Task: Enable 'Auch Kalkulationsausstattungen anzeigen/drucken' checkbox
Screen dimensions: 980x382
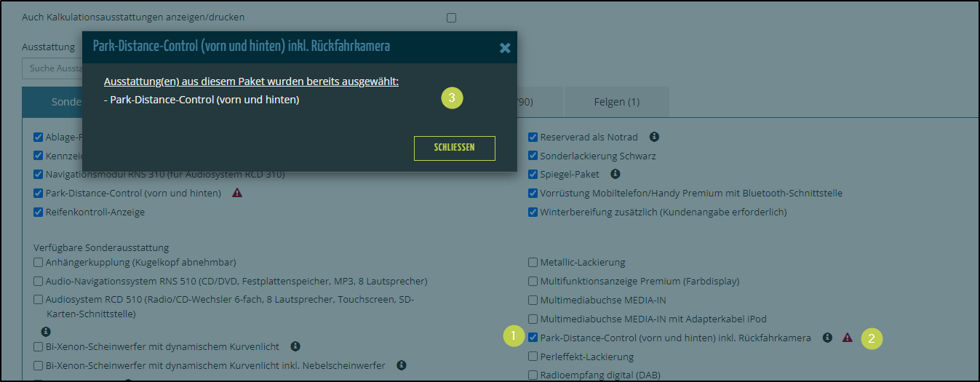Action: coord(451,17)
